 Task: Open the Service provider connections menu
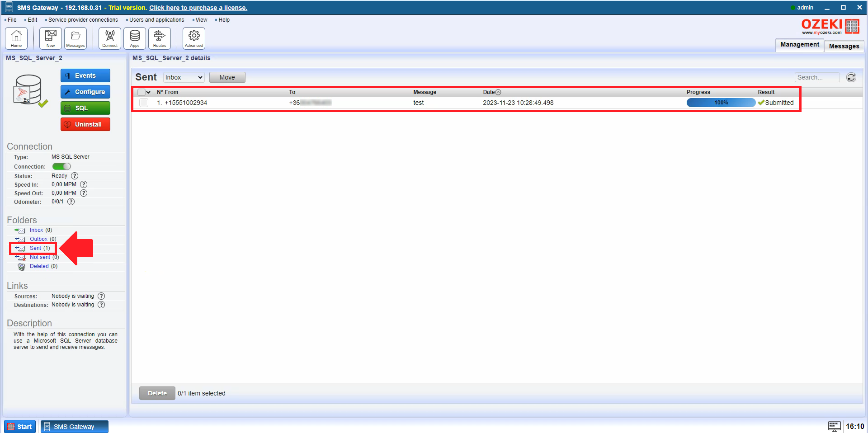point(83,20)
